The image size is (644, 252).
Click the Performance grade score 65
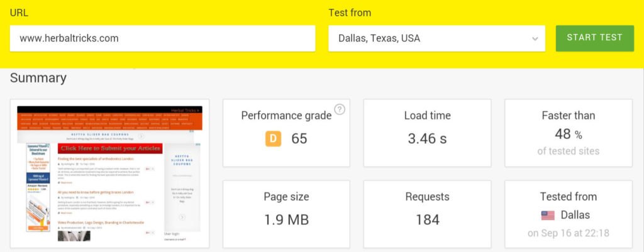299,139
